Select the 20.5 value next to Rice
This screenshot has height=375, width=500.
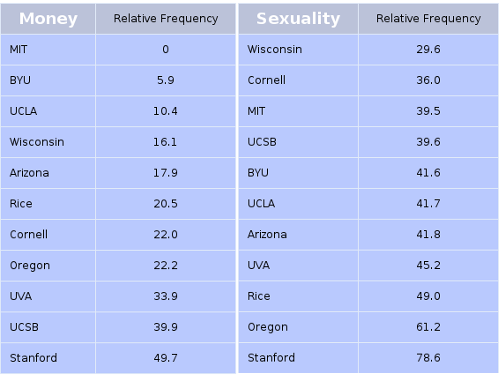coord(166,204)
